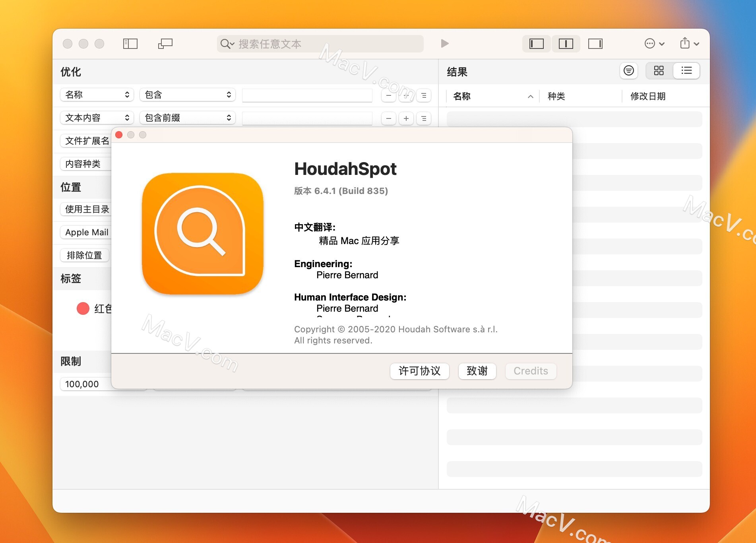The image size is (756, 543).
Task: Open options menu for 文本内容 row
Action: pos(424,118)
